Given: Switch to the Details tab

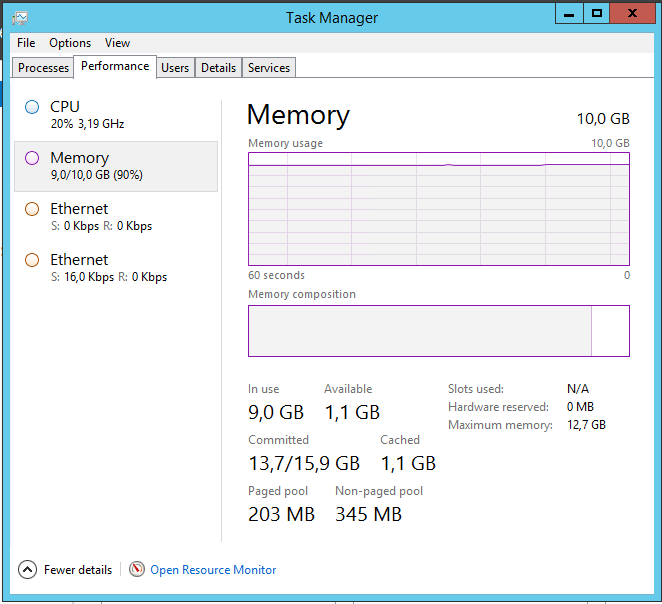Looking at the screenshot, I should [218, 68].
